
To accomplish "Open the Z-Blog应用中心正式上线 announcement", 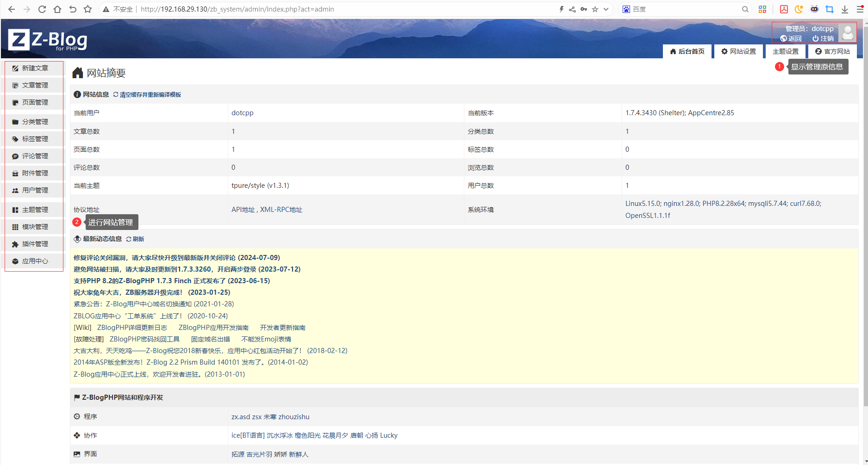I will 159,374.
